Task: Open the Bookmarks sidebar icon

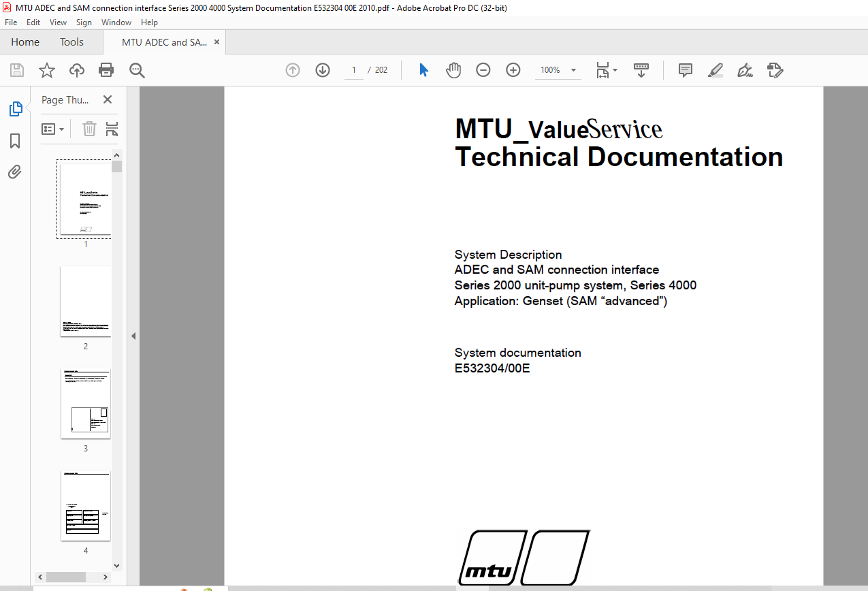Action: (15, 141)
